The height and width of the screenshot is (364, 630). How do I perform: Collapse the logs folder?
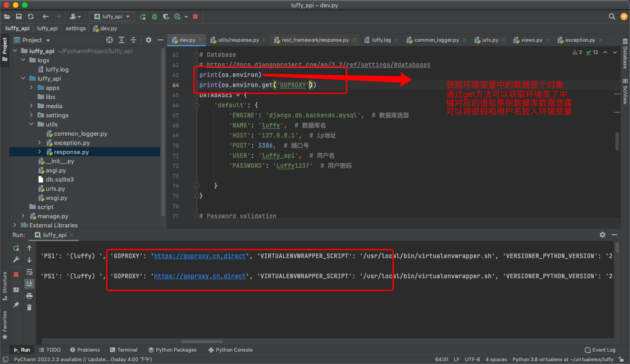(x=23, y=60)
